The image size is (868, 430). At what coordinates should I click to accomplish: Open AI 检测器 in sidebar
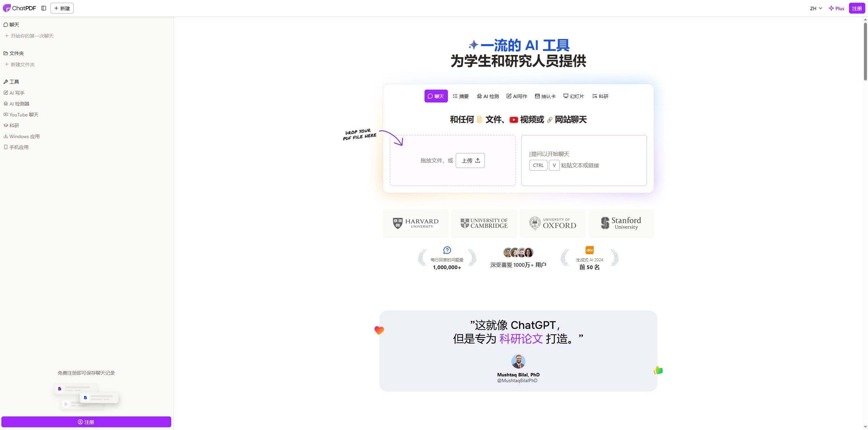(x=17, y=104)
